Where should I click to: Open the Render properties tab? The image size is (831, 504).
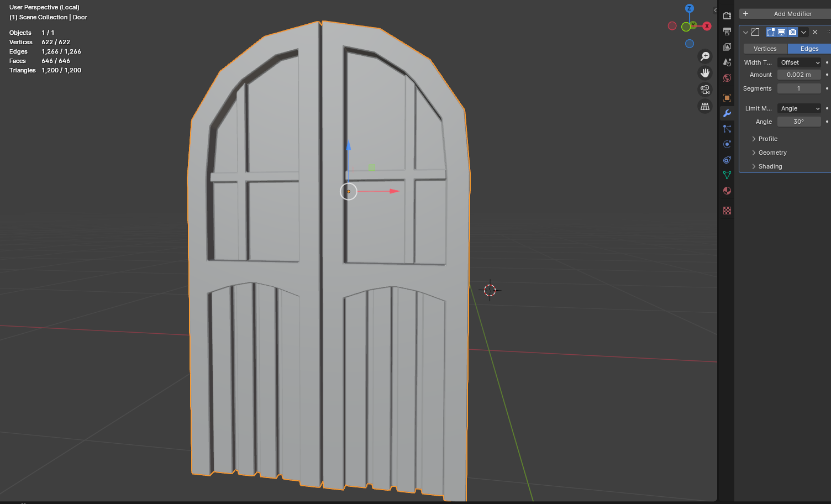pos(727,15)
